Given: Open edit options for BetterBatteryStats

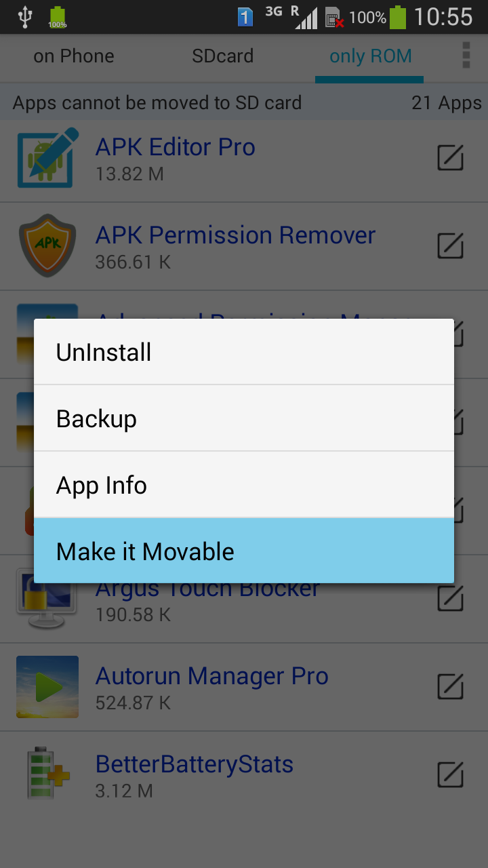Looking at the screenshot, I should tap(450, 774).
